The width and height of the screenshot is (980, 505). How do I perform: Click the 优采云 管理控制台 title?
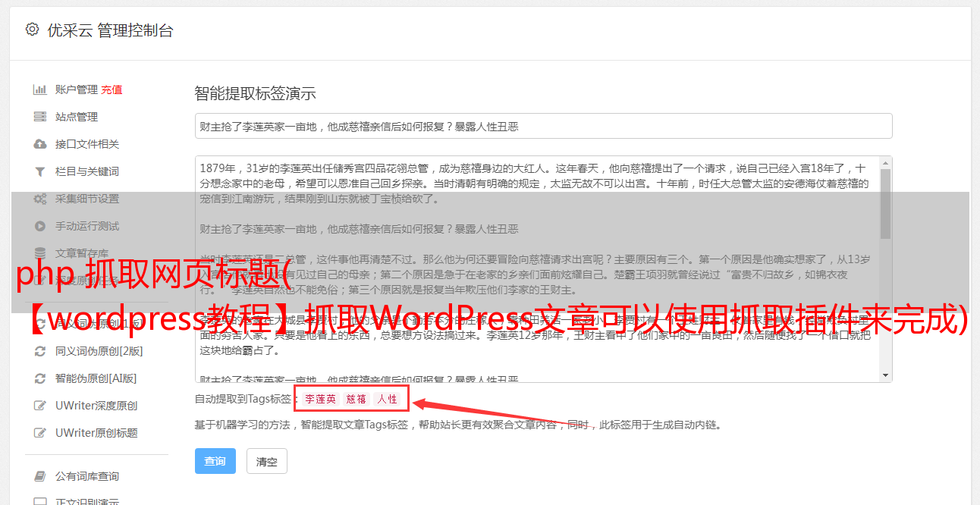pyautogui.click(x=110, y=30)
